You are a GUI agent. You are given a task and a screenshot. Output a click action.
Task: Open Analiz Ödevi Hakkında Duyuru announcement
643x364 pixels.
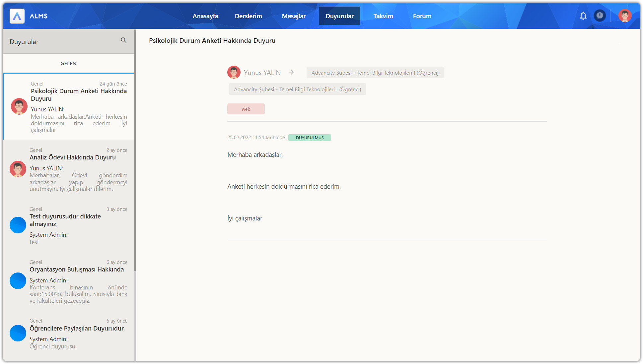tap(72, 157)
